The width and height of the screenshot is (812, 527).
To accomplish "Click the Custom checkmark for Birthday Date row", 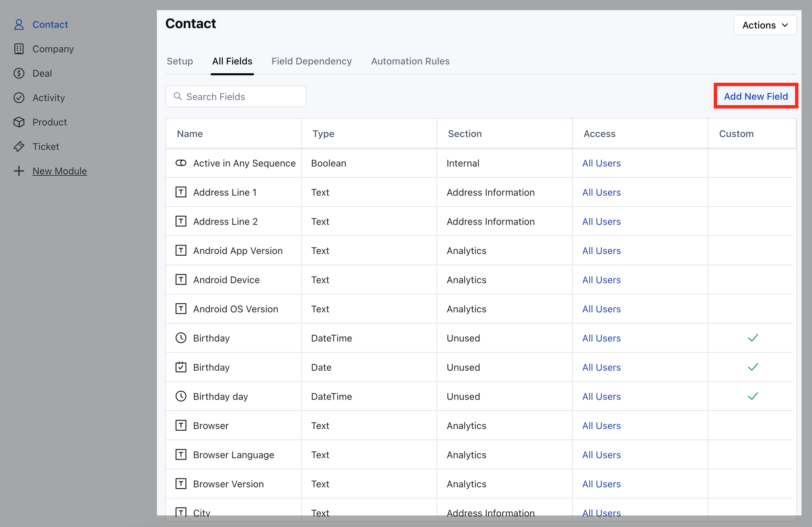I will [x=753, y=367].
